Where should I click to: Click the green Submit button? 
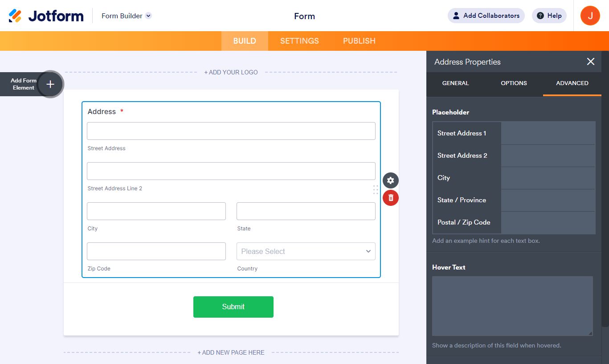click(x=233, y=307)
